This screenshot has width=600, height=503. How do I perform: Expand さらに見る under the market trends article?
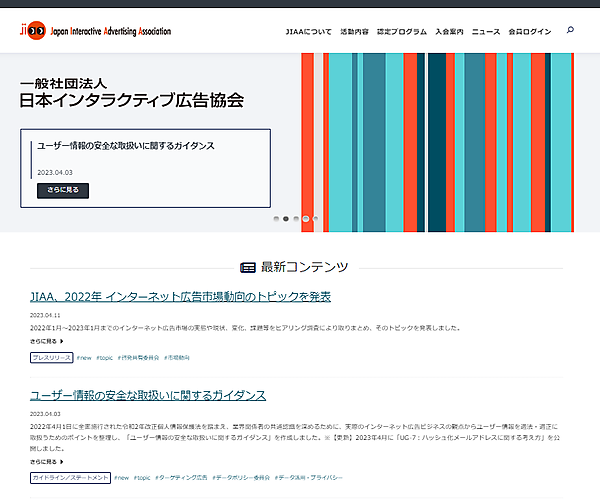(x=47, y=341)
